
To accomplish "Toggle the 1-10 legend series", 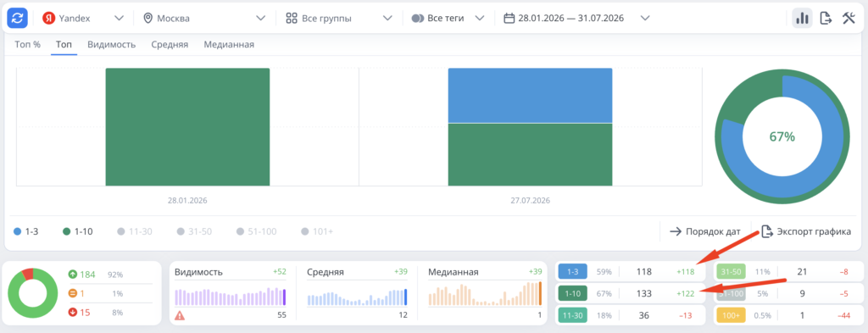I will coord(77,232).
